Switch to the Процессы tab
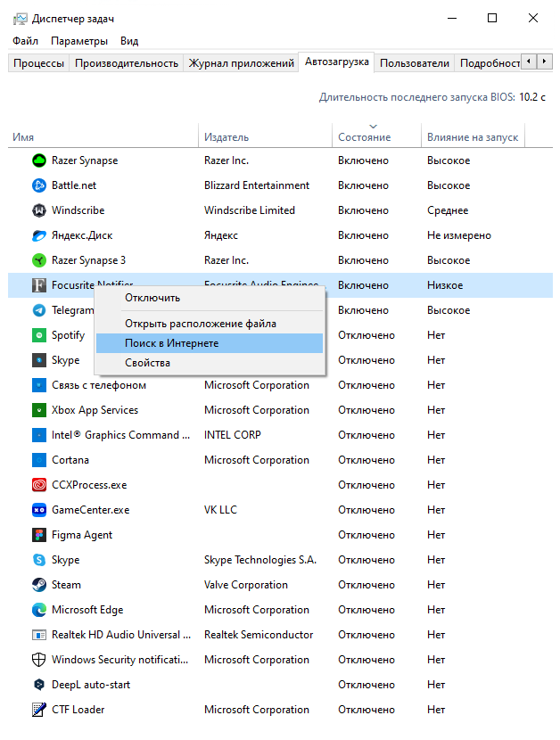Screen dimensions: 560x740 [x=38, y=63]
